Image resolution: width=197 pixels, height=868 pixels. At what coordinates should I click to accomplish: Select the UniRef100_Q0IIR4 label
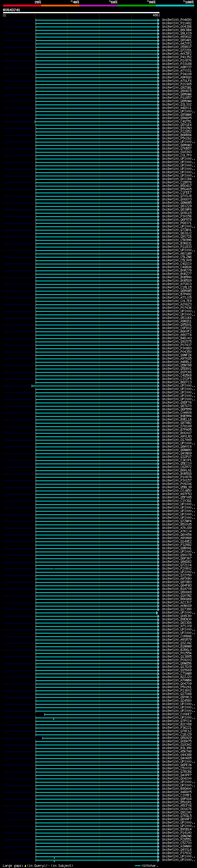coord(177,179)
